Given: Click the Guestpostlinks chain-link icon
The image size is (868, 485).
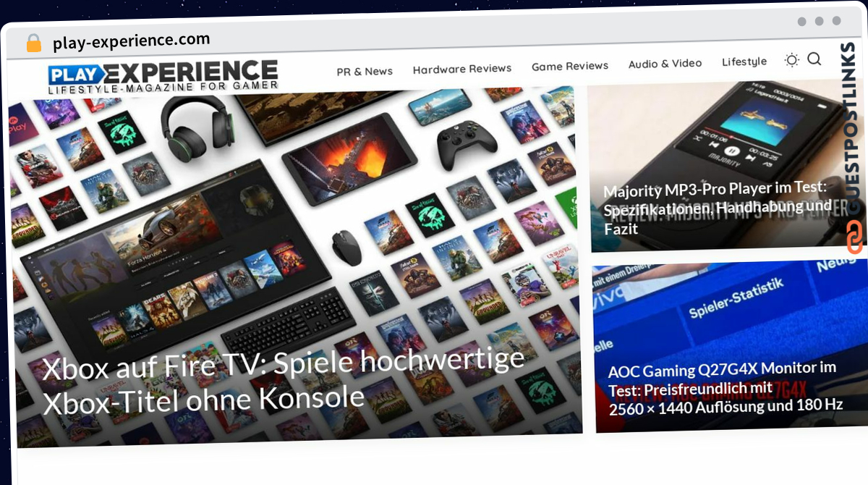Looking at the screenshot, I should (x=855, y=237).
